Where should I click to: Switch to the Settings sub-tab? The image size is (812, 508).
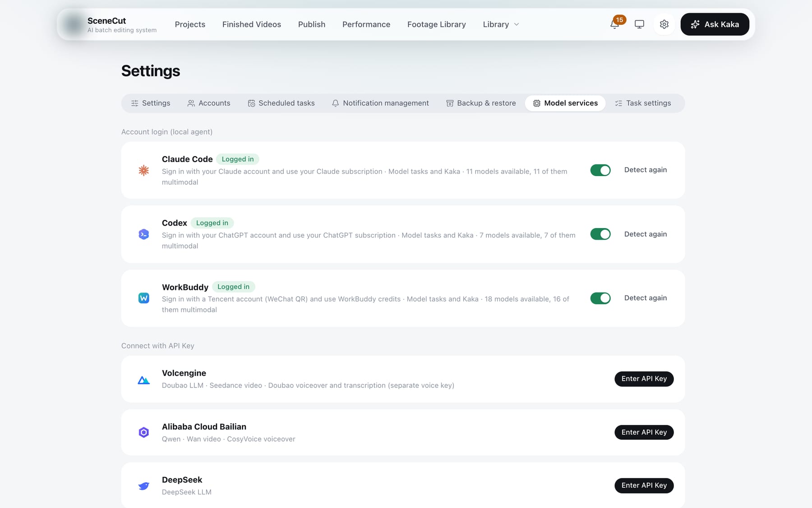151,103
